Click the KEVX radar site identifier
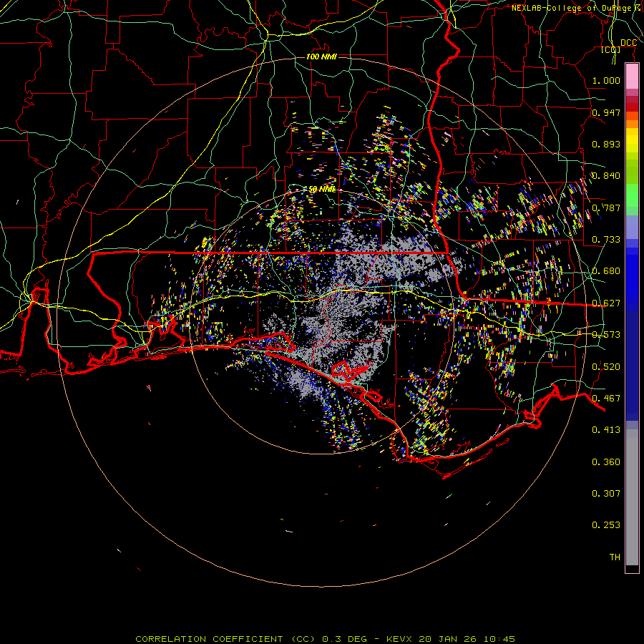The image size is (644, 644). tap(399, 639)
